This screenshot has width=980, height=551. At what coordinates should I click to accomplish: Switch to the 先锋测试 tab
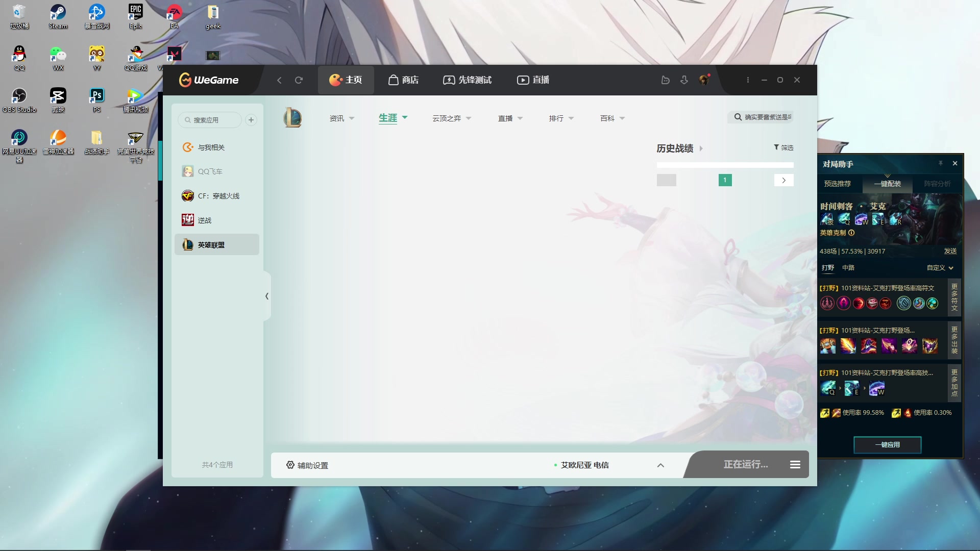coord(467,80)
